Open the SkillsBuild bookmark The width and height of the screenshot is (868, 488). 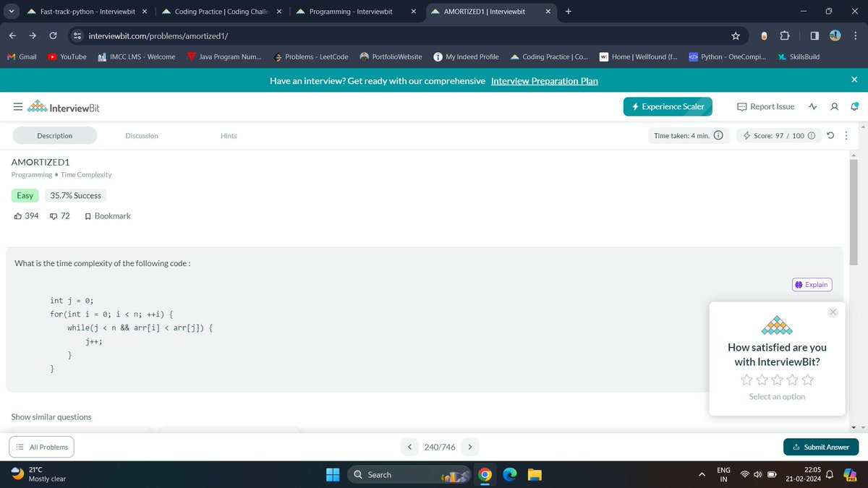(799, 56)
